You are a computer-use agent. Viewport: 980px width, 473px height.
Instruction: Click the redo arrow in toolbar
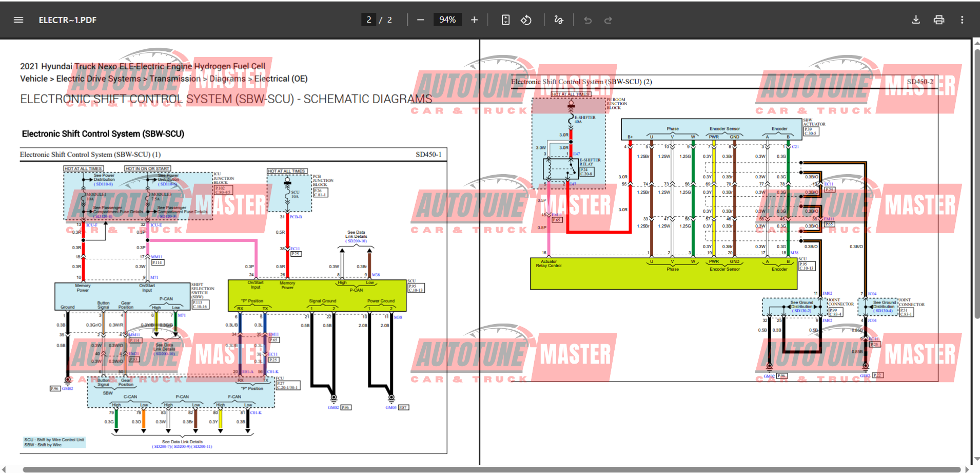click(x=608, y=20)
